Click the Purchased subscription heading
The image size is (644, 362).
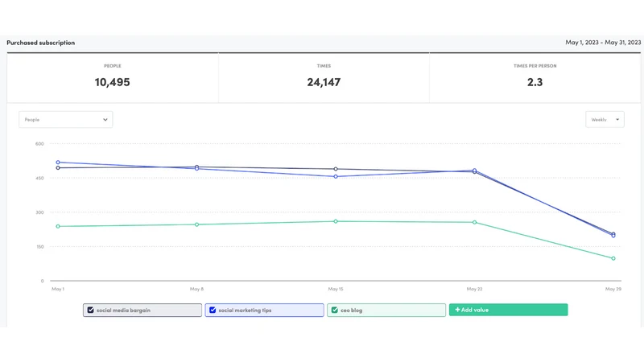coord(41,43)
